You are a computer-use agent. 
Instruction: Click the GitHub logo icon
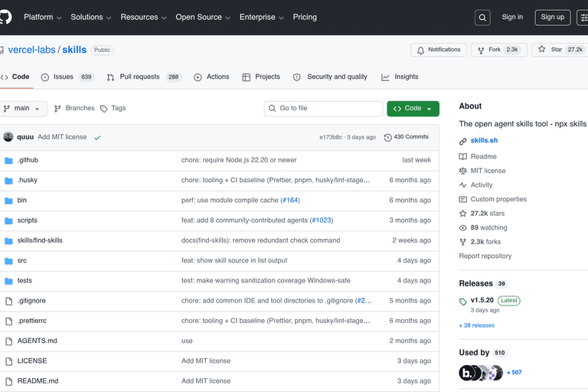[5, 18]
